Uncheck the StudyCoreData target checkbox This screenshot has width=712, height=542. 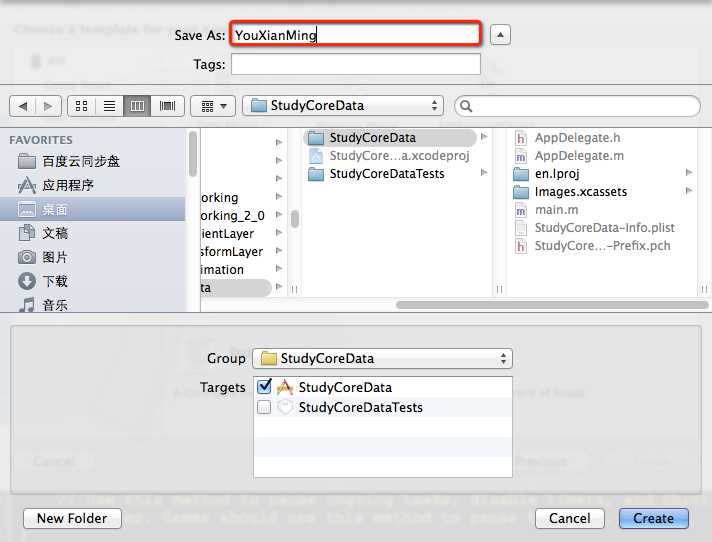coord(264,387)
